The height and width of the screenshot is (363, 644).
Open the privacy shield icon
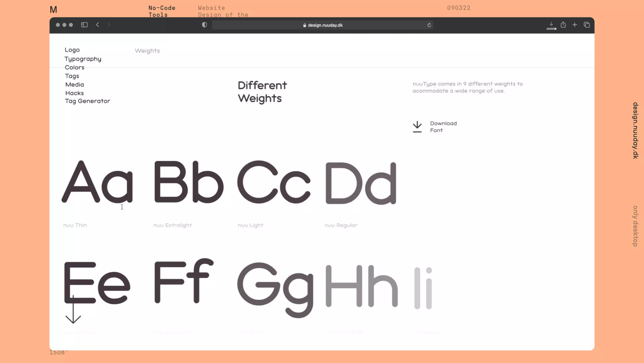(x=204, y=25)
